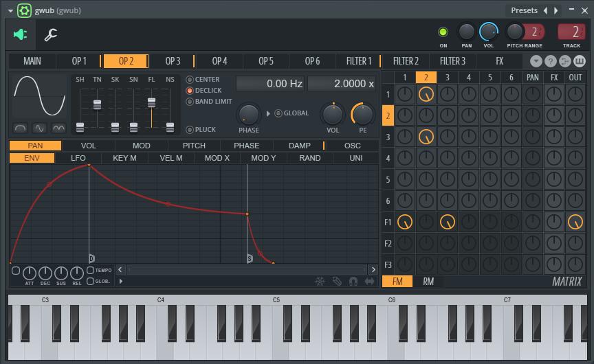Adjust the PITCH RANGE knob

point(514,32)
